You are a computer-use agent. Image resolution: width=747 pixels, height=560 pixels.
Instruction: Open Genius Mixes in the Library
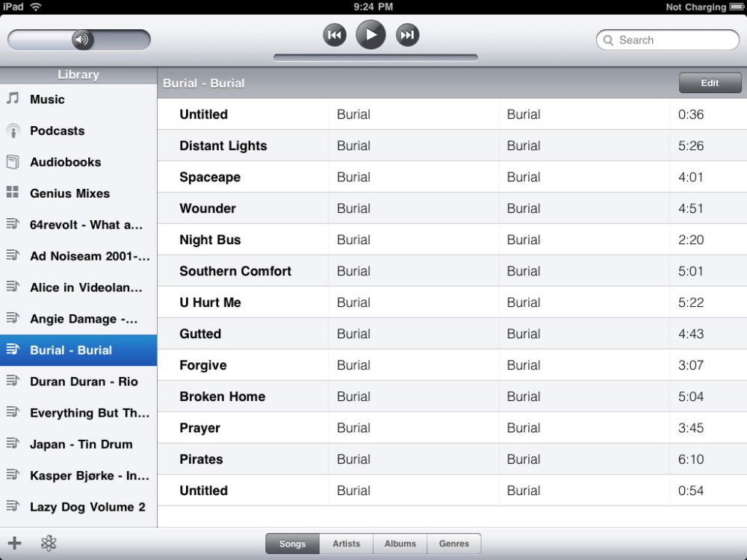[78, 193]
